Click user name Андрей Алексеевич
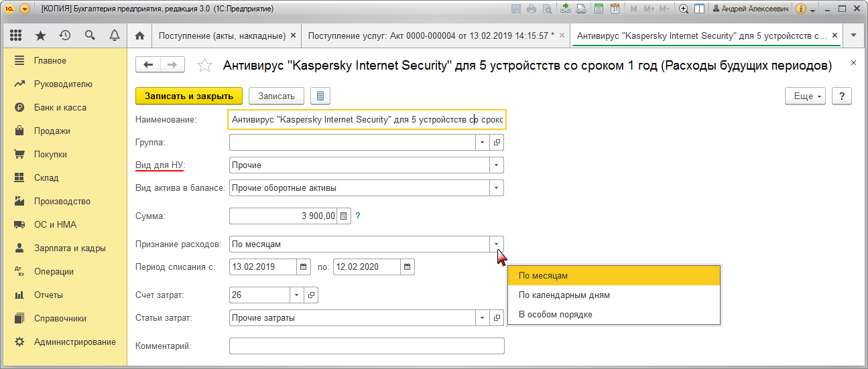This screenshot has width=868, height=369. [x=751, y=9]
